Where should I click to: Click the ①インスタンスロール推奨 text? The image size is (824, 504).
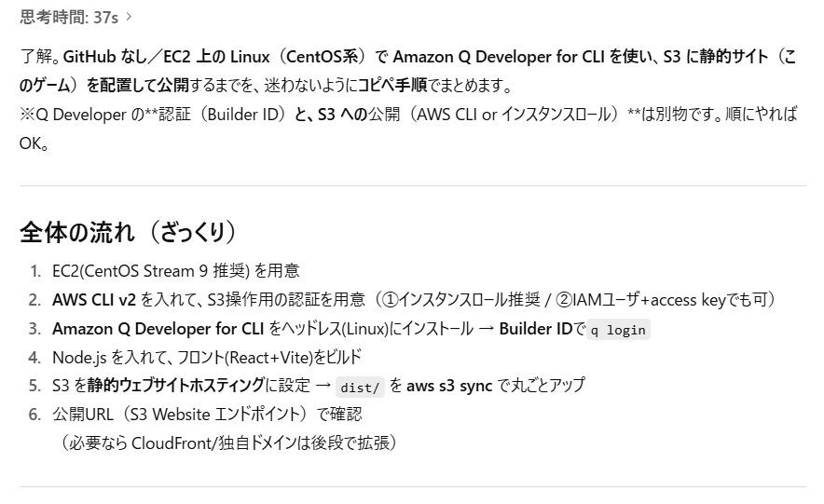pyautogui.click(x=460, y=300)
